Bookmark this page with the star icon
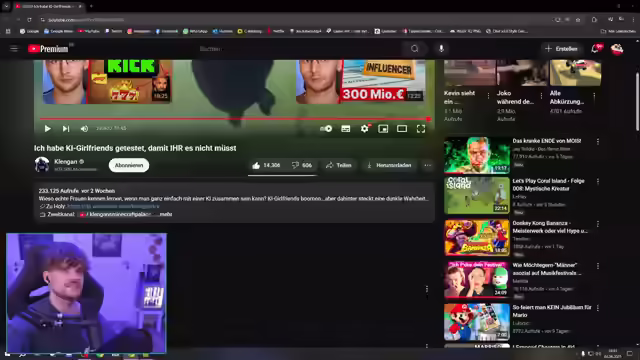This screenshot has height=360, width=640. pyautogui.click(x=578, y=20)
